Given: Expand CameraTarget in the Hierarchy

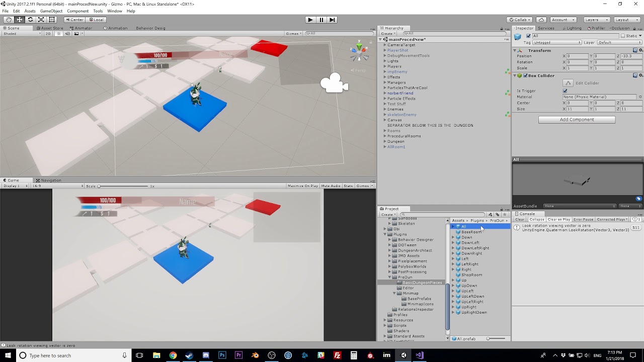Looking at the screenshot, I should click(x=385, y=45).
